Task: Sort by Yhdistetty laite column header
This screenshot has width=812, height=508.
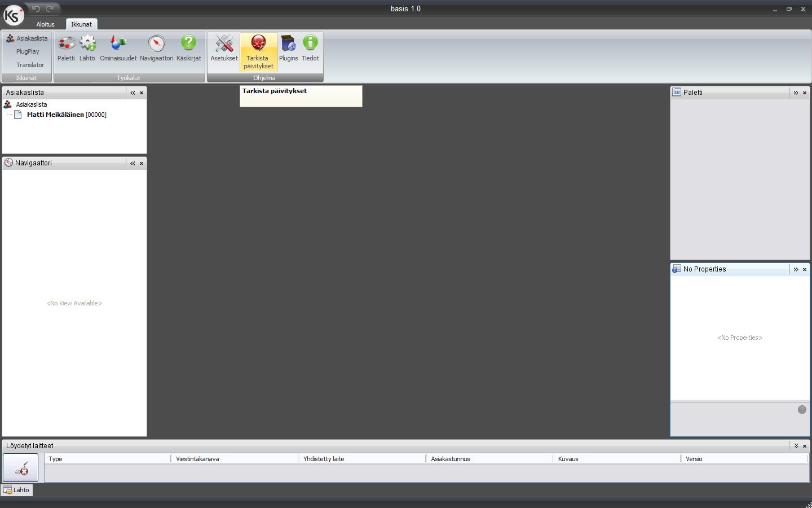Action: (362, 459)
